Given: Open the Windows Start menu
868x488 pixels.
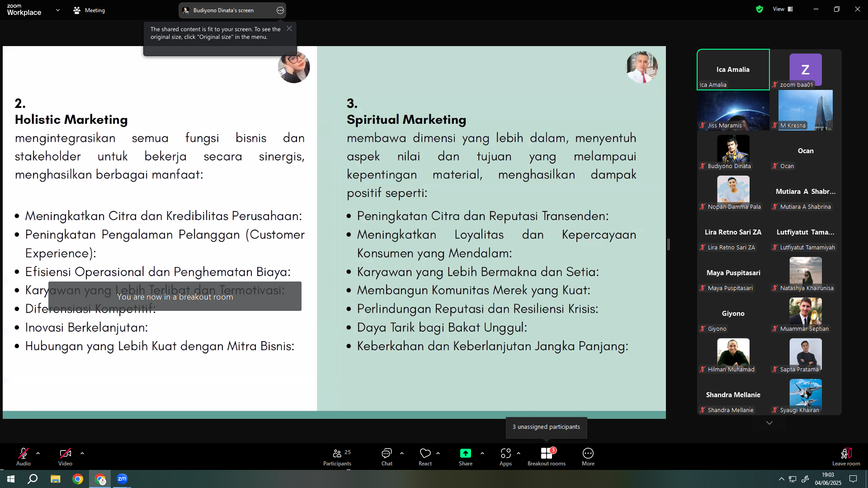Looking at the screenshot, I should [x=11, y=479].
